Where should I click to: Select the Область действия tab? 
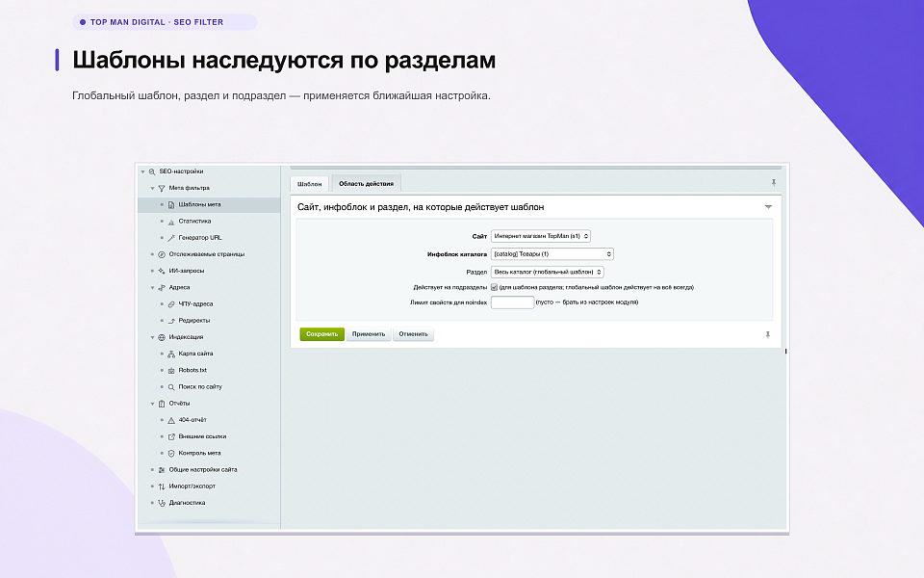366,183
